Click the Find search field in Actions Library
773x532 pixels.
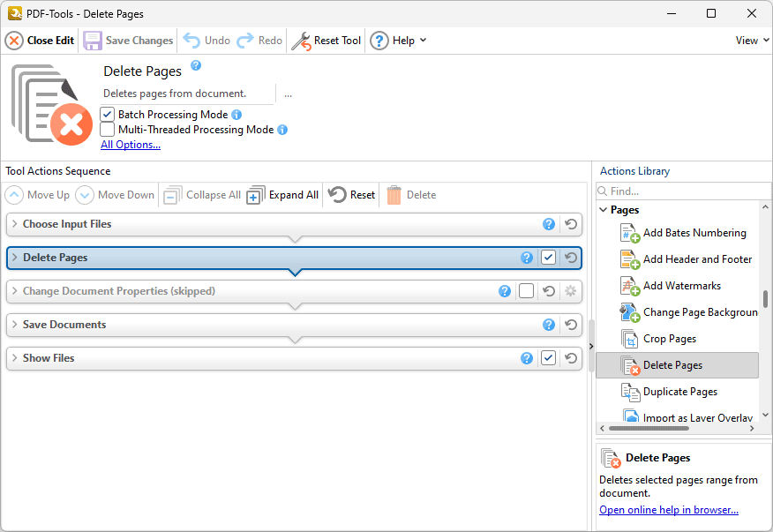(683, 191)
